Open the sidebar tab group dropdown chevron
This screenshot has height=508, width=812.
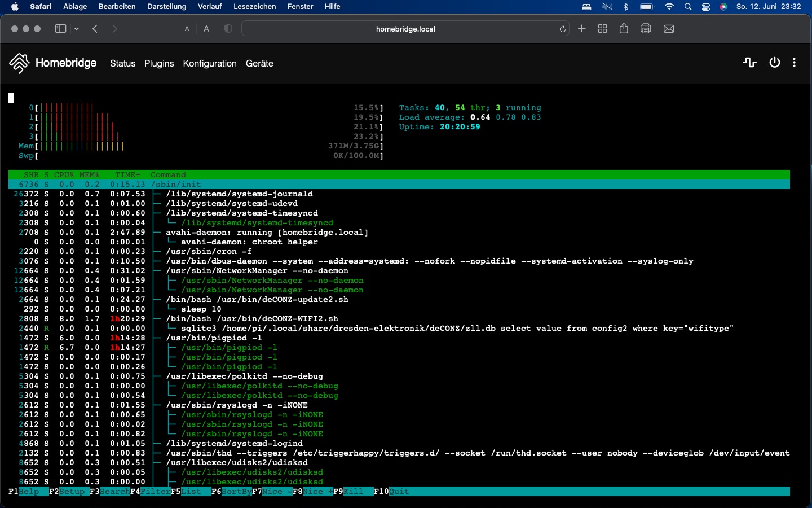click(77, 29)
